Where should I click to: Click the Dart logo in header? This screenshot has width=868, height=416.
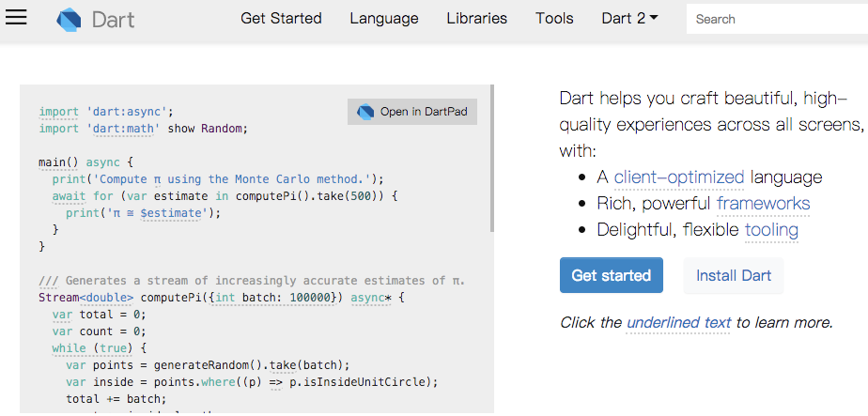click(96, 20)
